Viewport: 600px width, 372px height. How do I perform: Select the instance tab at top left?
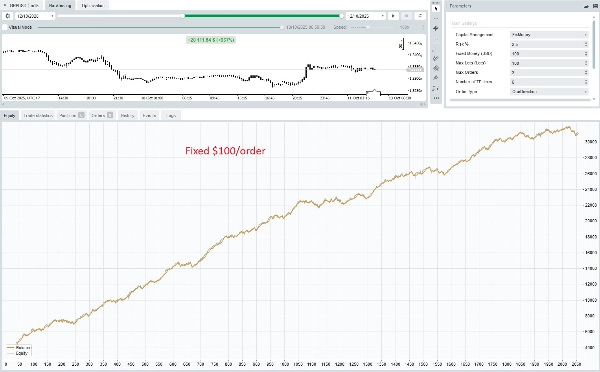click(x=21, y=5)
